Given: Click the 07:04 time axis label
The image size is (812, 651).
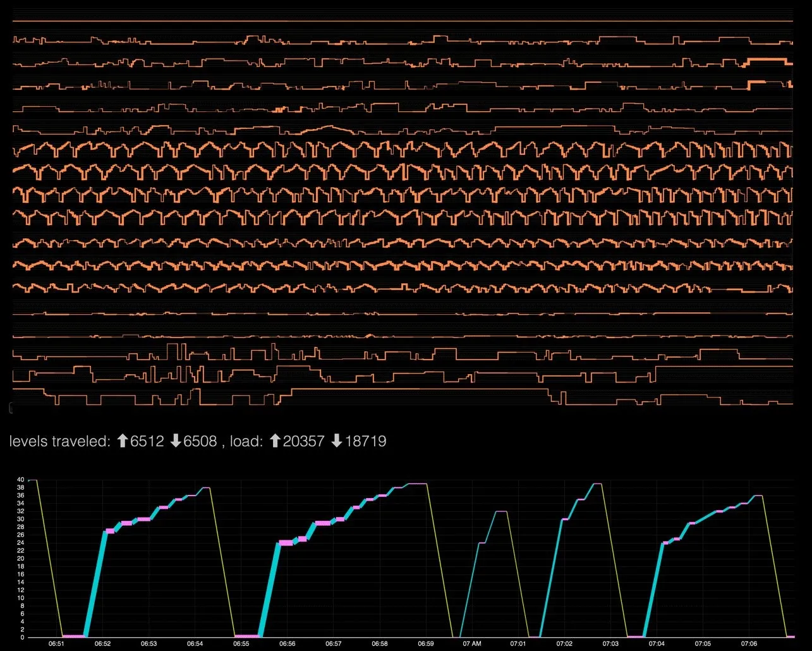Looking at the screenshot, I should point(657,644).
